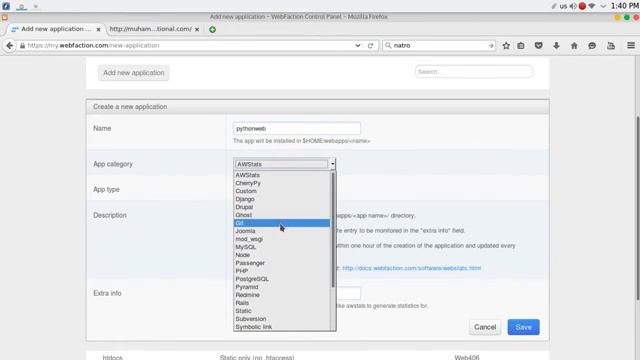This screenshot has height=360, width=640.
Task: Go back using the browser back arrow
Action: click(9, 45)
